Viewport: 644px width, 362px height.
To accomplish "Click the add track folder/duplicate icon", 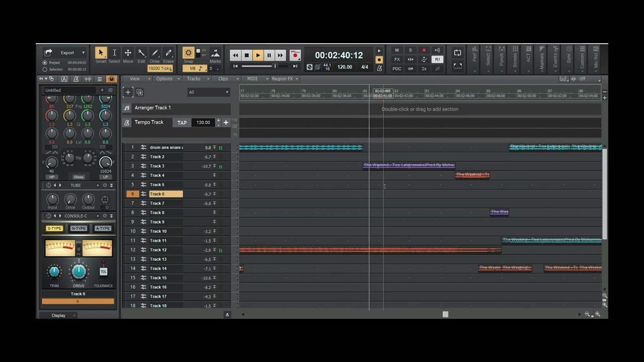I will 140,93.
